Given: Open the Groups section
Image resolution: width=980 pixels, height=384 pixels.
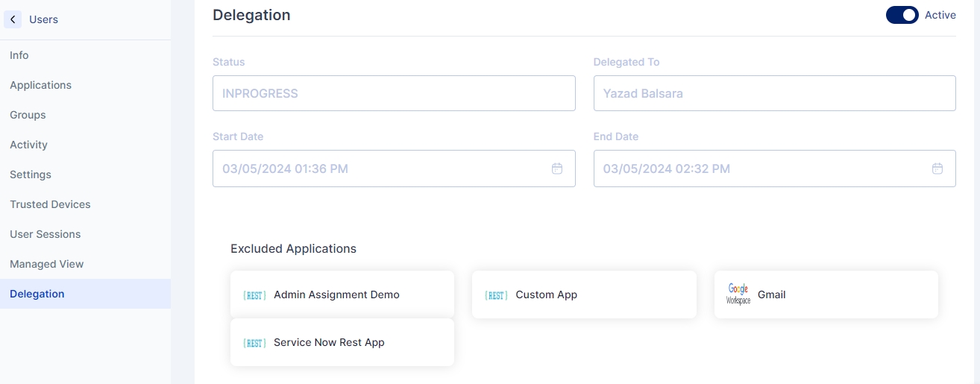Looking at the screenshot, I should [28, 115].
